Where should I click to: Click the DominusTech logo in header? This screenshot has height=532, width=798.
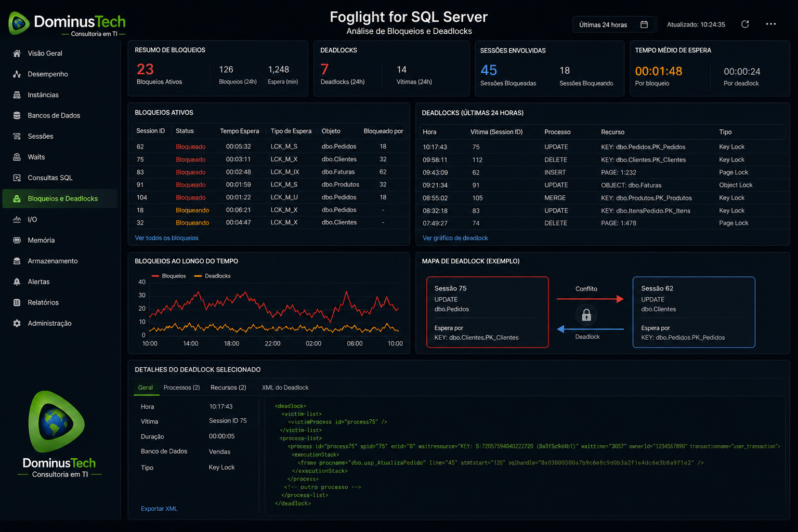point(68,23)
